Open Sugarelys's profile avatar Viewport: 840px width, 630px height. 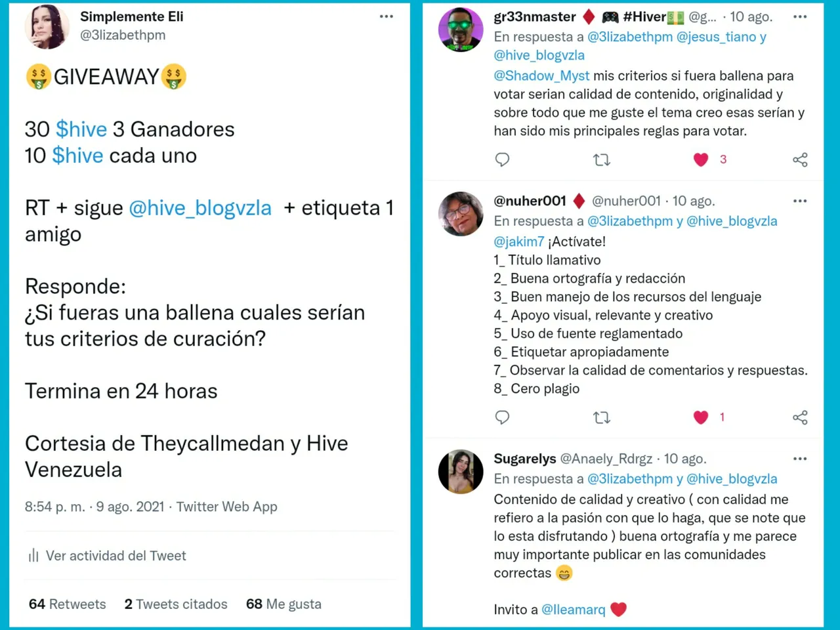[x=461, y=471]
